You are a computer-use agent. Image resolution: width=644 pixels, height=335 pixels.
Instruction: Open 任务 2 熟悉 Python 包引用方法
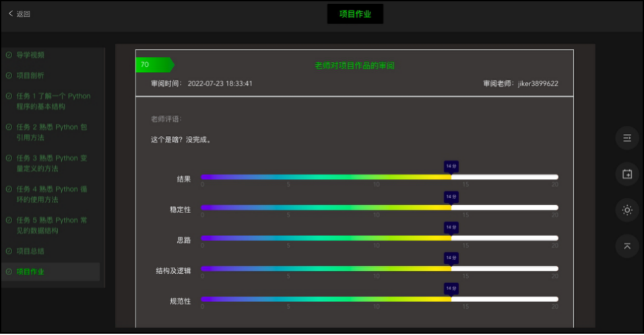[x=51, y=132]
